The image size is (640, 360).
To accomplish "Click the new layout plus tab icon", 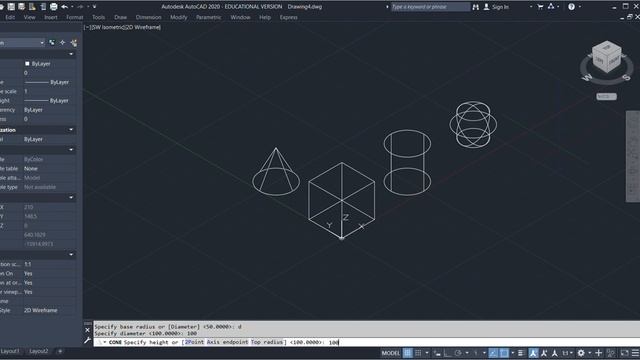I will (x=60, y=351).
